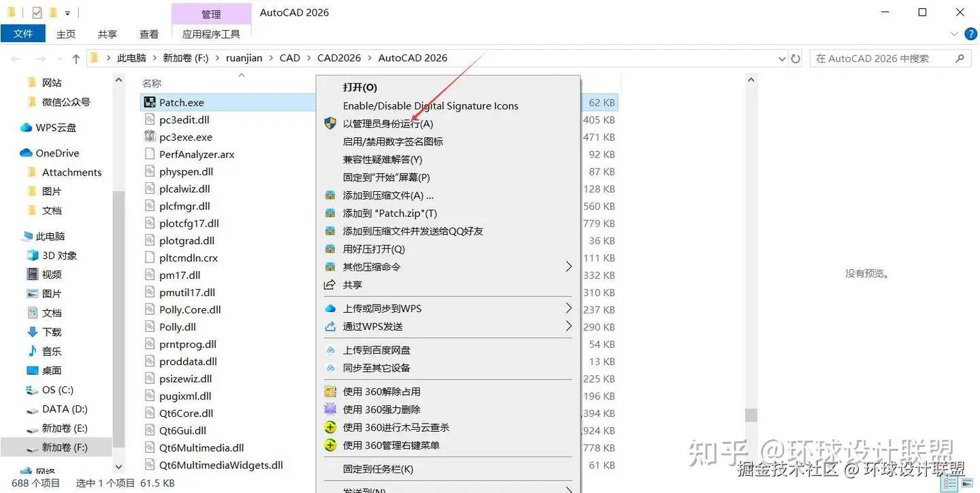Image resolution: width=980 pixels, height=493 pixels.
Task: Click the 新加卷 (F:) breadcrumb segment
Action: click(185, 58)
